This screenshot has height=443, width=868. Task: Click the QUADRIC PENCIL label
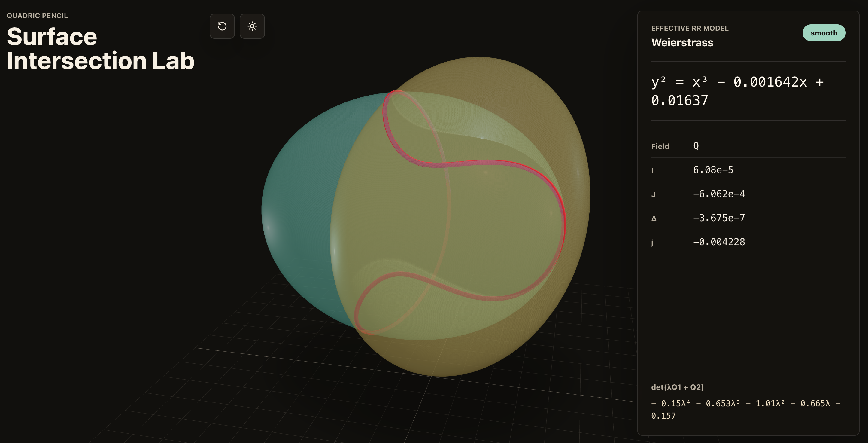38,15
